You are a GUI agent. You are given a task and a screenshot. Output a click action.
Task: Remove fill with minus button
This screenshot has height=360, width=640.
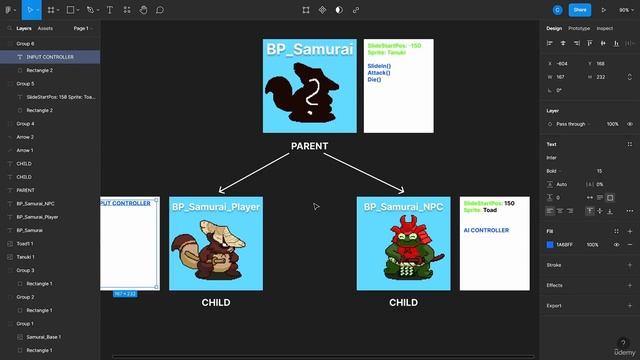tap(630, 244)
